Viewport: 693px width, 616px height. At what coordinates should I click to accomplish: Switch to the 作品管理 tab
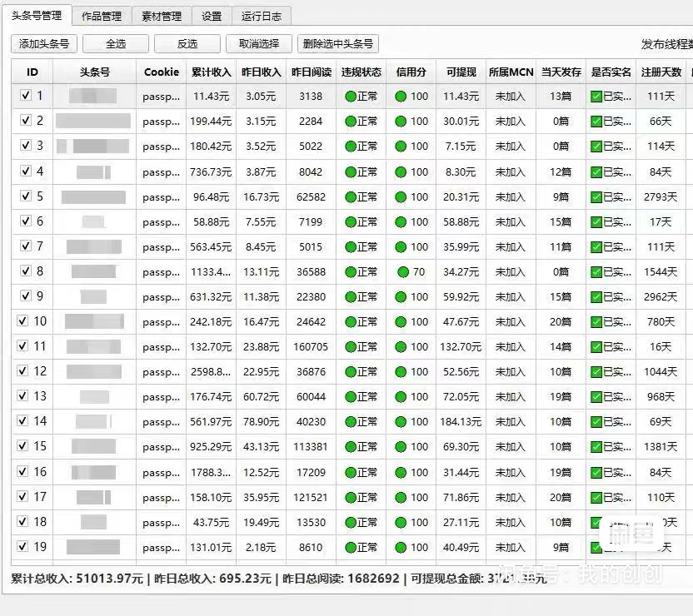[102, 17]
